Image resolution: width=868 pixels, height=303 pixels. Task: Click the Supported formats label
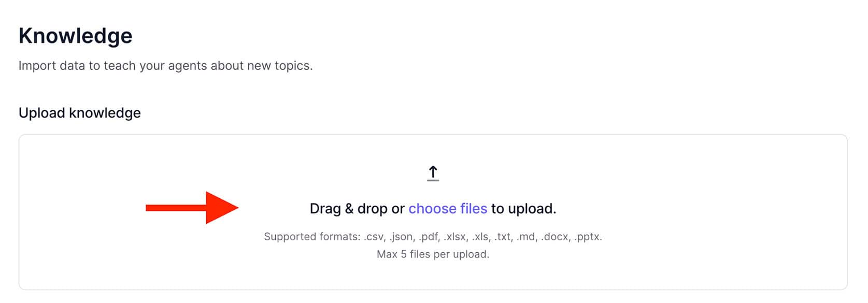[312, 237]
